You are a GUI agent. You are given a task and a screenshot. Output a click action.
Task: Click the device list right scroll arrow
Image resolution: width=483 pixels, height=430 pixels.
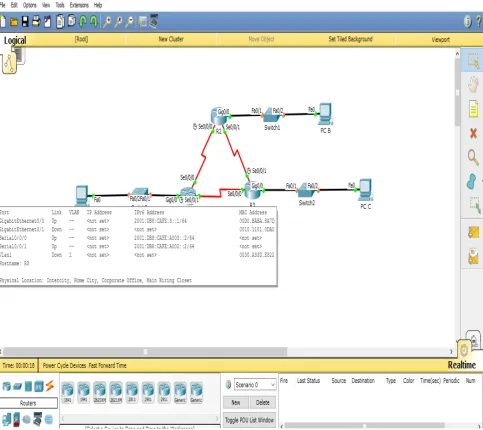(x=217, y=418)
